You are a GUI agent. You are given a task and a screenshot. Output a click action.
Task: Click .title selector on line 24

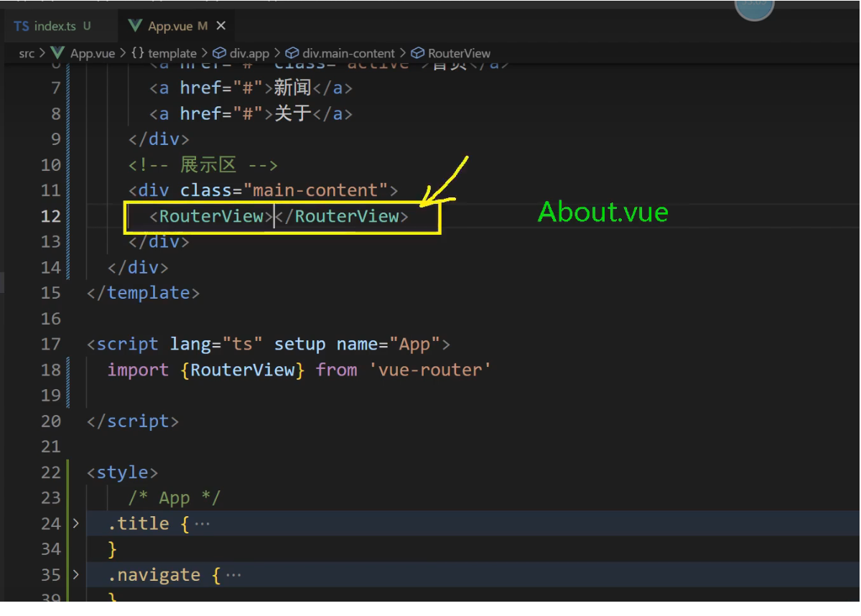coord(139,524)
